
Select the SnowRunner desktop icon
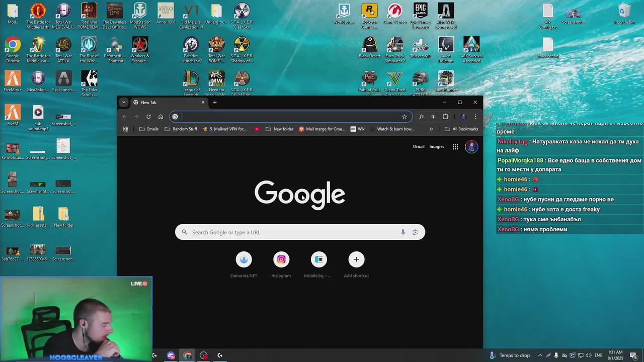tap(446, 80)
